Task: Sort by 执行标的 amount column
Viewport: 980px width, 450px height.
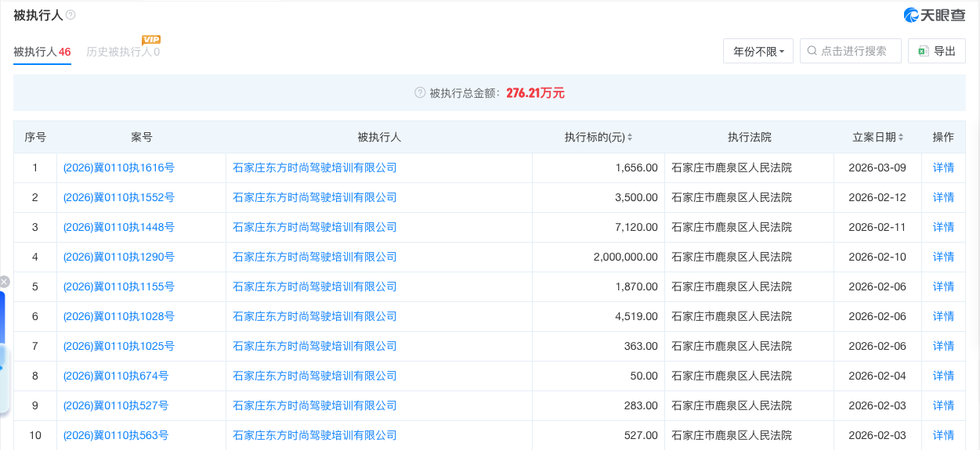Action: pyautogui.click(x=630, y=138)
